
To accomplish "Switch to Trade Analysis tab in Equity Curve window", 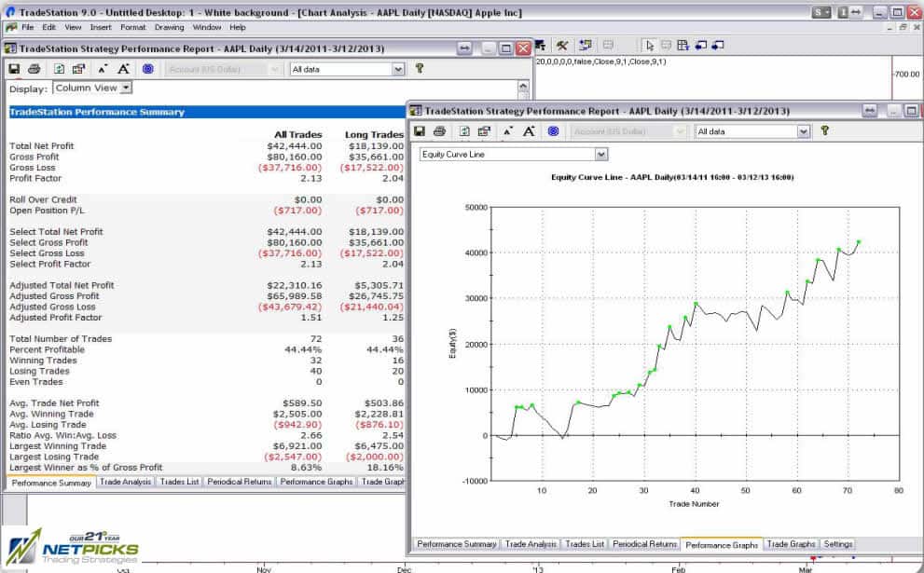I will coord(531,544).
